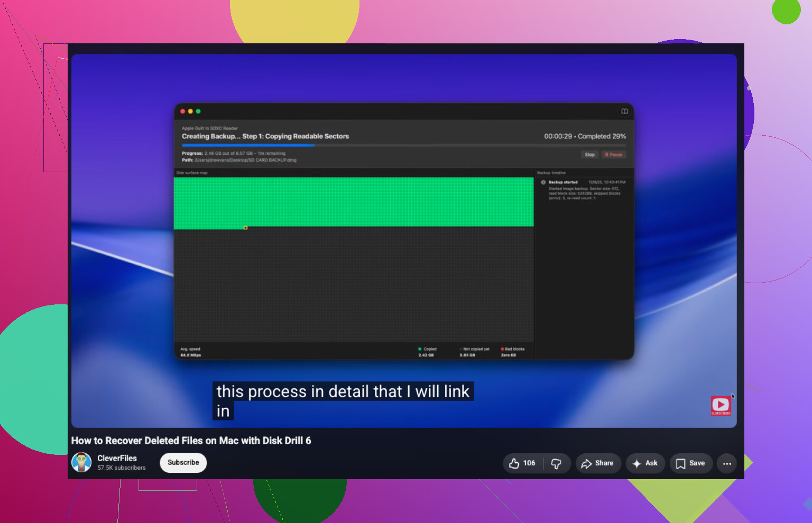Click the info icon beside Backup started
This screenshot has height=523, width=812.
(543, 182)
